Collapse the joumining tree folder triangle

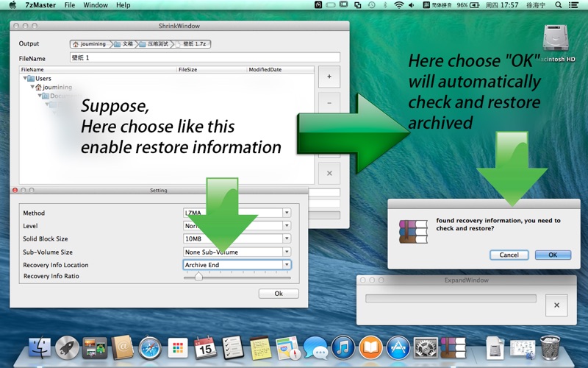(x=32, y=87)
